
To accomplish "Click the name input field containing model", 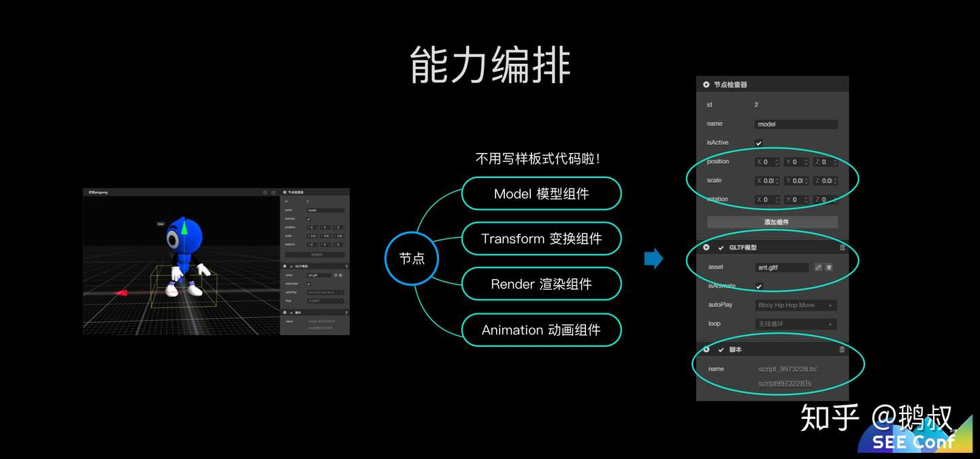I will [x=795, y=124].
